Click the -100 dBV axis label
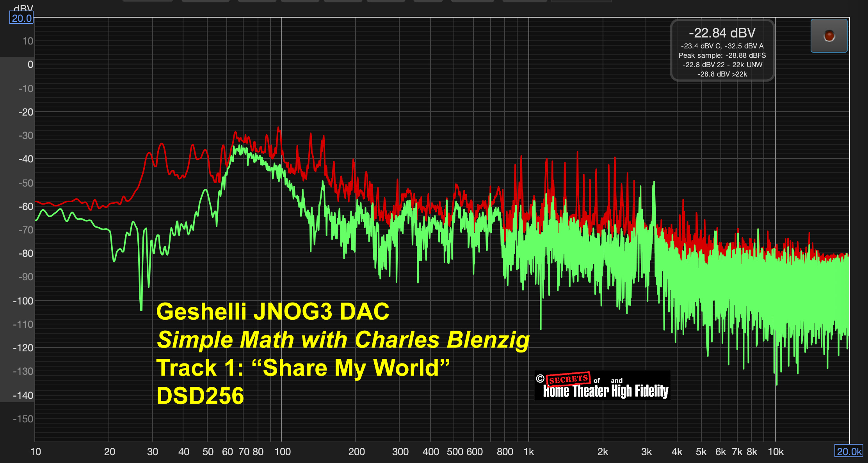The height and width of the screenshot is (463, 868). point(23,301)
